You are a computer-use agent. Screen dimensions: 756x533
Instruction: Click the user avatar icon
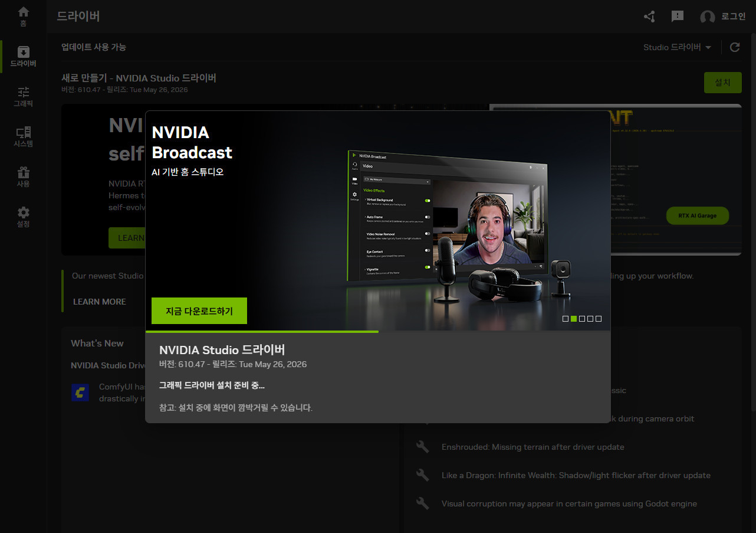pos(707,17)
